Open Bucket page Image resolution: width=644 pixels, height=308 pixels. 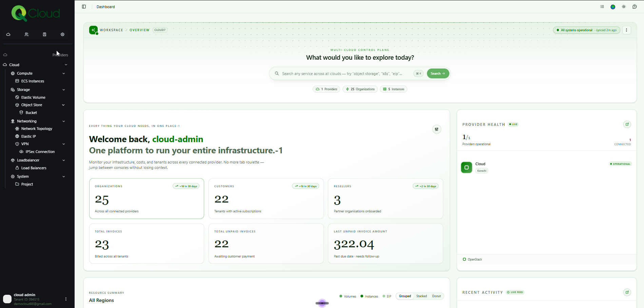tap(31, 113)
